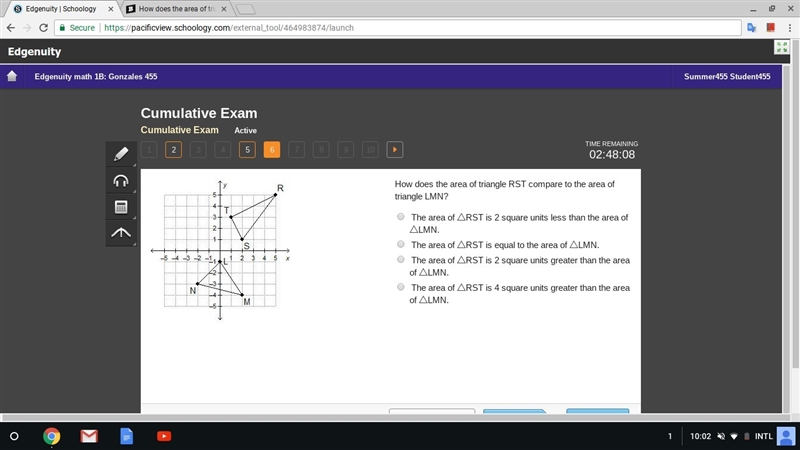This screenshot has height=450, width=800.
Task: Open Chrome from the shelf
Action: click(x=51, y=436)
